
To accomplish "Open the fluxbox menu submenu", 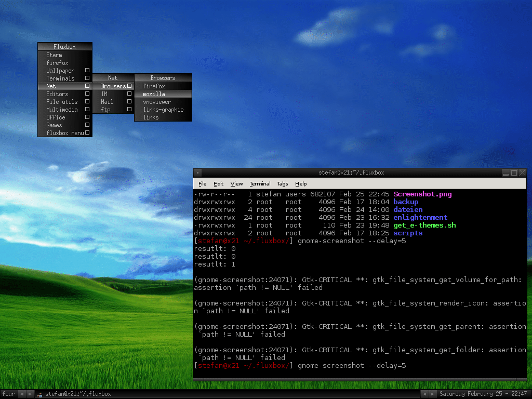I will tap(65, 133).
